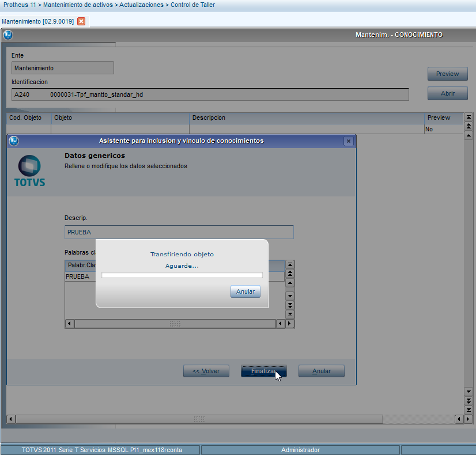Click the TOTVS round icon in Mantenim. CONOCIMIENTO title bar
Screen dimensions: 476x455
(x=8, y=35)
